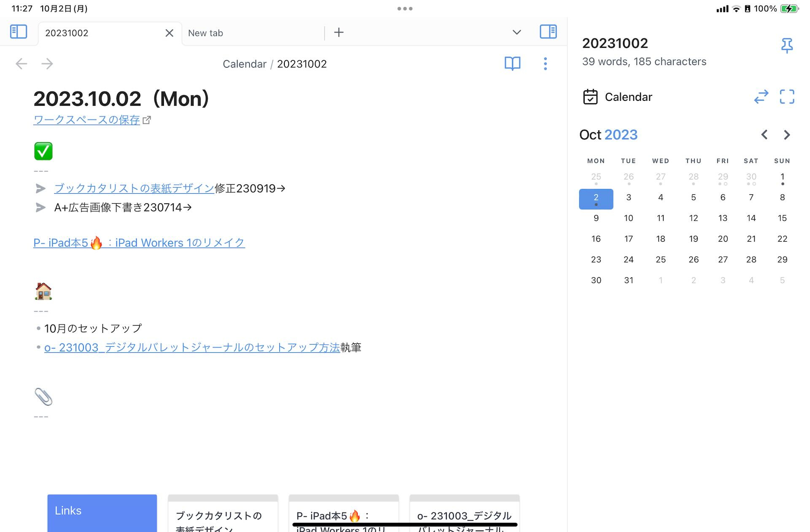The height and width of the screenshot is (532, 810).
Task: Close the 20231002 tab
Action: pos(169,33)
